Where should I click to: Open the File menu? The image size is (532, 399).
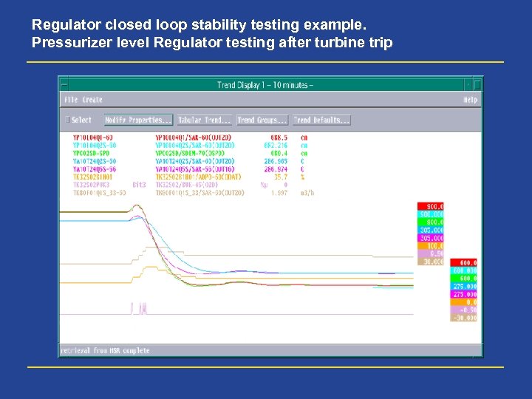(x=71, y=100)
